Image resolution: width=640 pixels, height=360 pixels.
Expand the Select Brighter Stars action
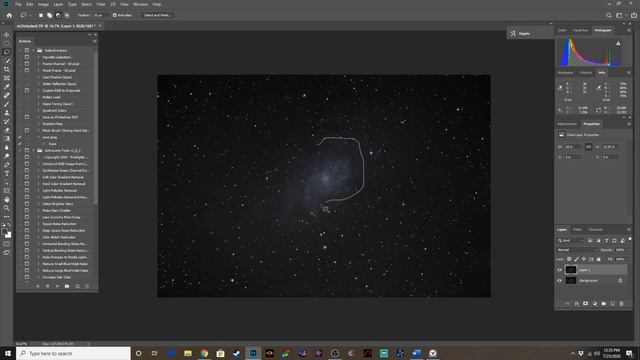click(39, 204)
